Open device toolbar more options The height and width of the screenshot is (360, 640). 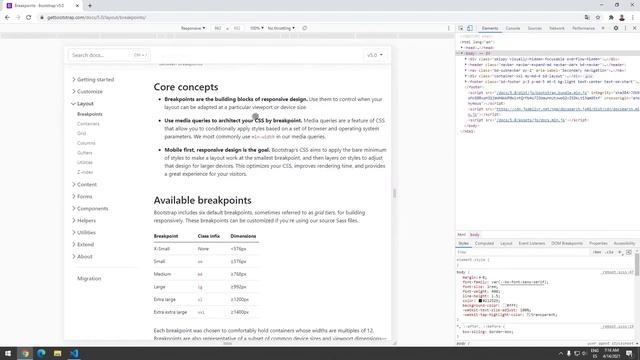click(x=449, y=28)
